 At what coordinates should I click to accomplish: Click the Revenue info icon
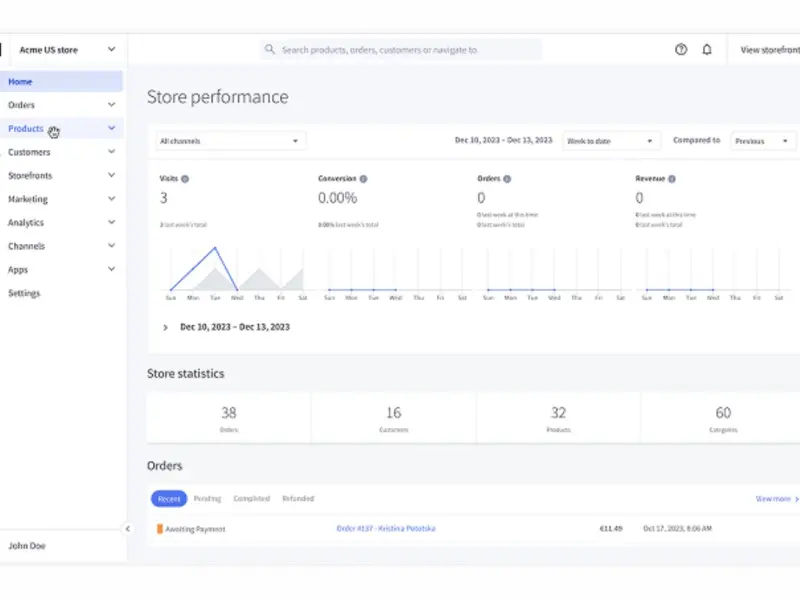tap(672, 179)
